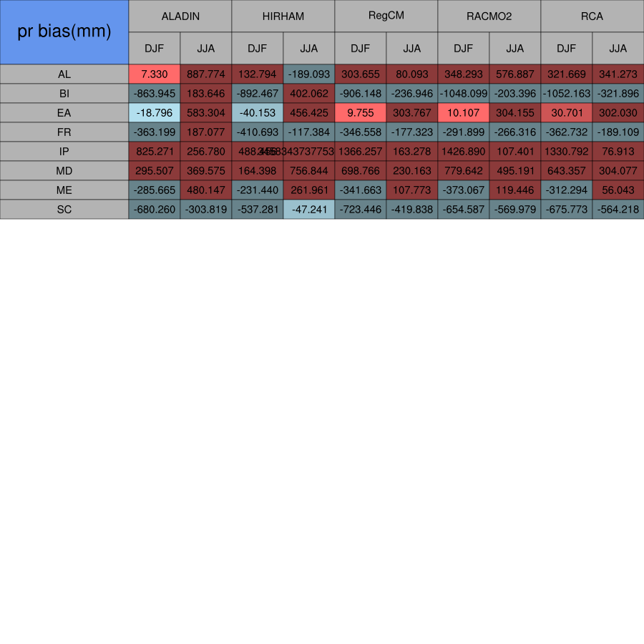Image resolution: width=644 pixels, height=644 pixels.
Task: Select the cell with value 756.844
Action: 309,171
